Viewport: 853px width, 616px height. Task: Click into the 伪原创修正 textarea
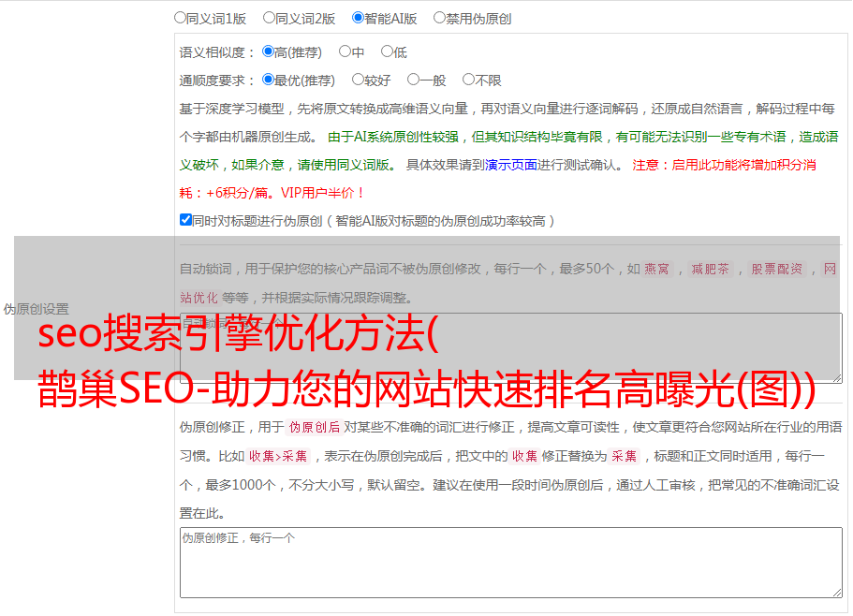(511, 563)
